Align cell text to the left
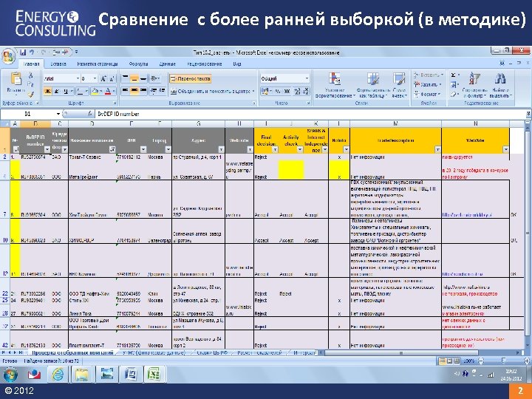This screenshot has width=532, height=399. 125,91
